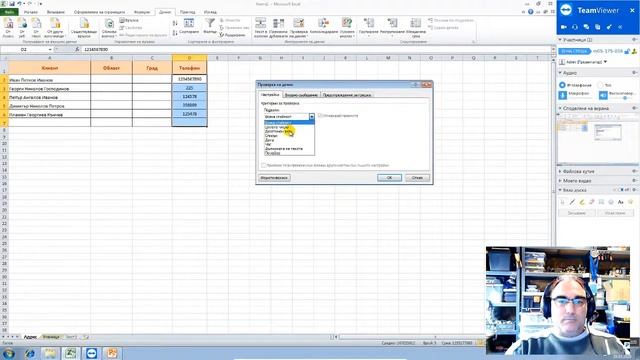This screenshot has height=360, width=640.
Task: Toggle the TeamViewer speaker button
Action: [603, 95]
